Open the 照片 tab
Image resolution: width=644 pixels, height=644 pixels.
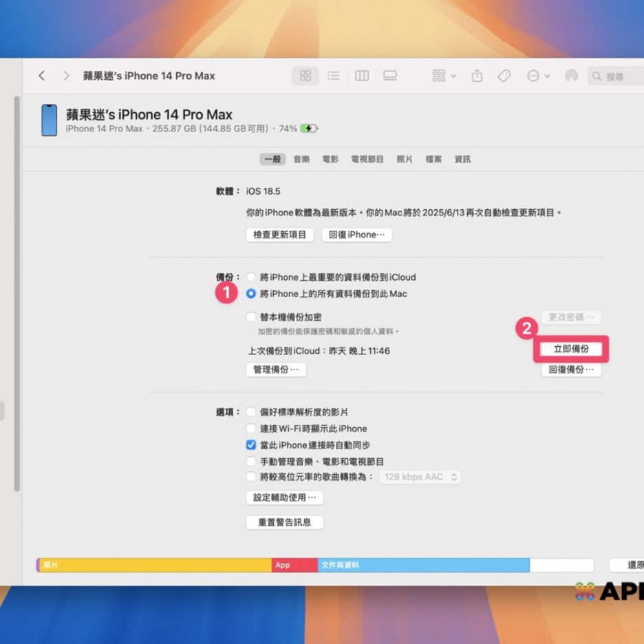tap(405, 159)
